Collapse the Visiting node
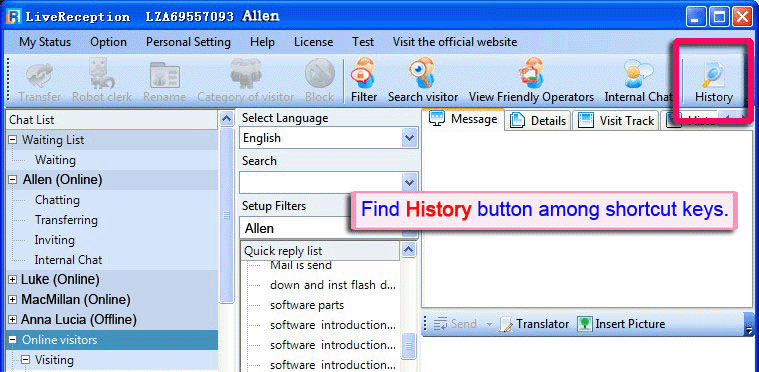The image size is (759, 372). click(25, 360)
